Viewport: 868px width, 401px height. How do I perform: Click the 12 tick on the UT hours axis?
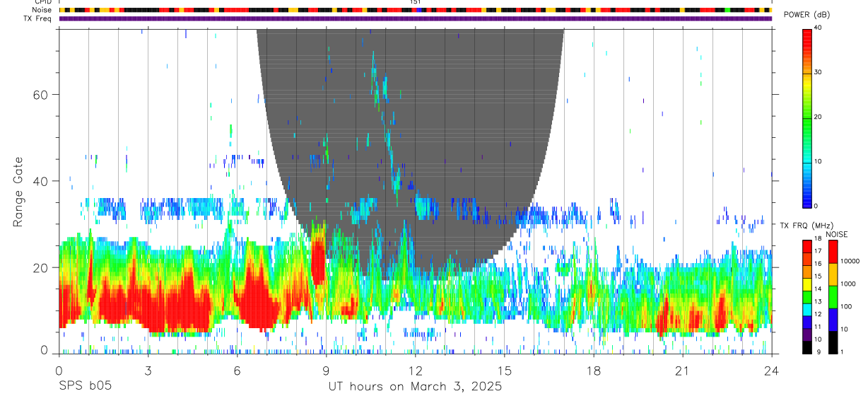tap(415, 371)
